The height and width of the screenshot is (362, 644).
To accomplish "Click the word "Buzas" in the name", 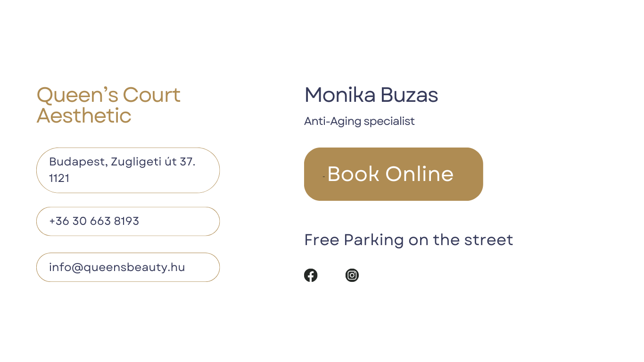I will coord(410,95).
